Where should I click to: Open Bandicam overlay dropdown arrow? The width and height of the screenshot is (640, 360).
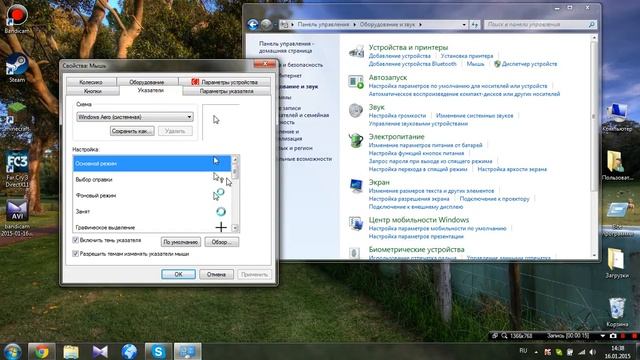coord(603,336)
